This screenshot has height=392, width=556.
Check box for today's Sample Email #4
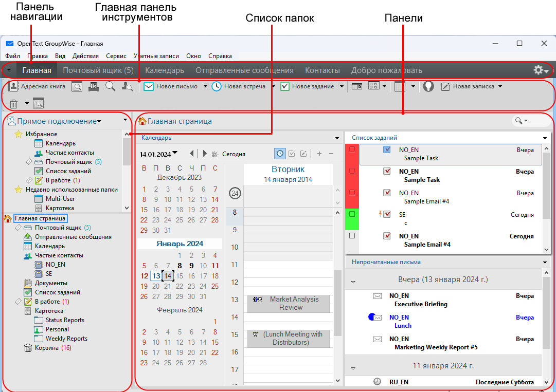(x=352, y=235)
